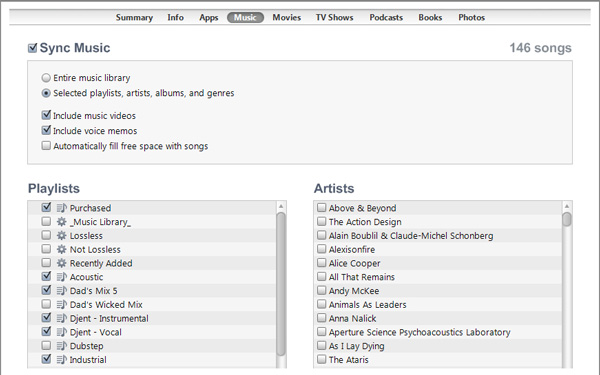600x375 pixels.
Task: Click the 'Dubstep' playlist name
Action: pyautogui.click(x=86, y=346)
